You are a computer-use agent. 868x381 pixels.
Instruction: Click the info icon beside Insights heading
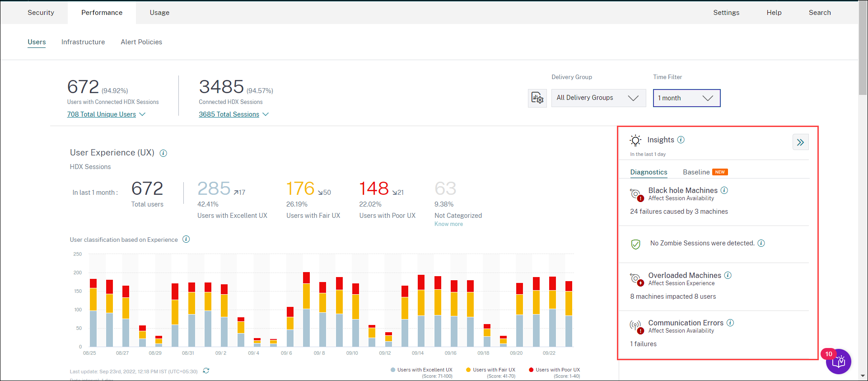click(x=681, y=140)
